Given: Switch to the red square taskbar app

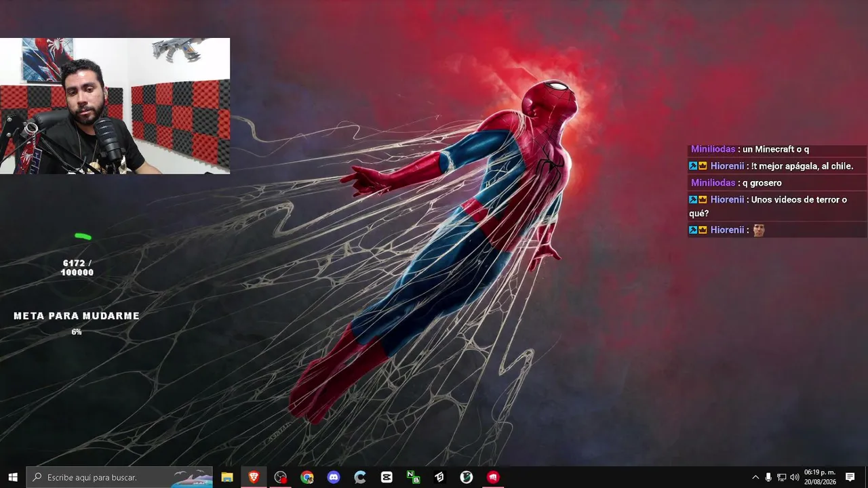Looking at the screenshot, I should [x=493, y=477].
